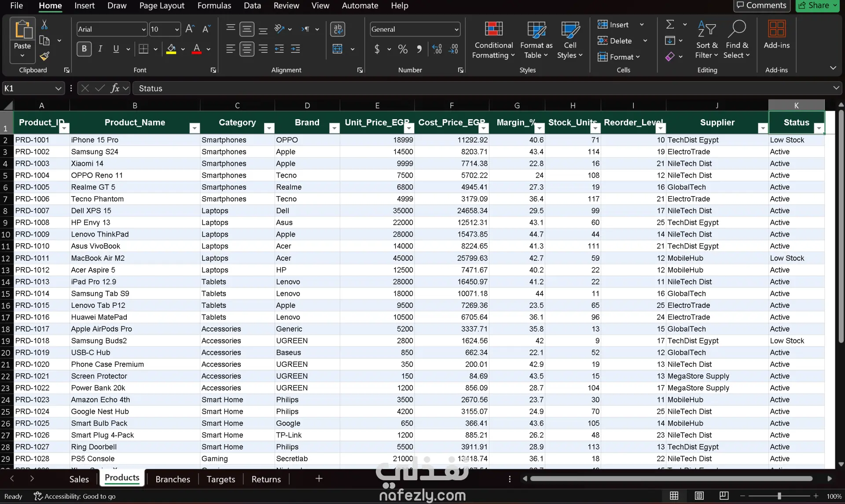845x504 pixels.
Task: Apply cell borders using the Borders icon
Action: click(143, 49)
